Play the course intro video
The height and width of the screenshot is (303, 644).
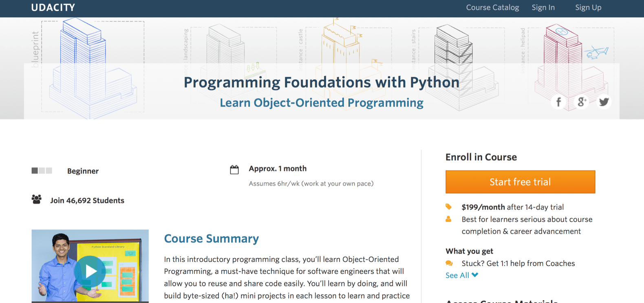pyautogui.click(x=90, y=271)
